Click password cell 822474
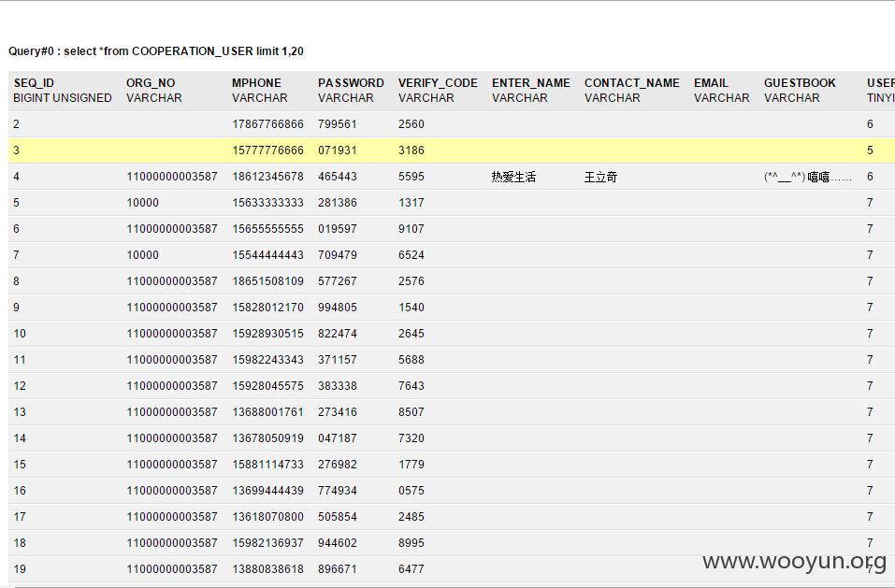Viewport: 895px width, 588px height. click(338, 334)
